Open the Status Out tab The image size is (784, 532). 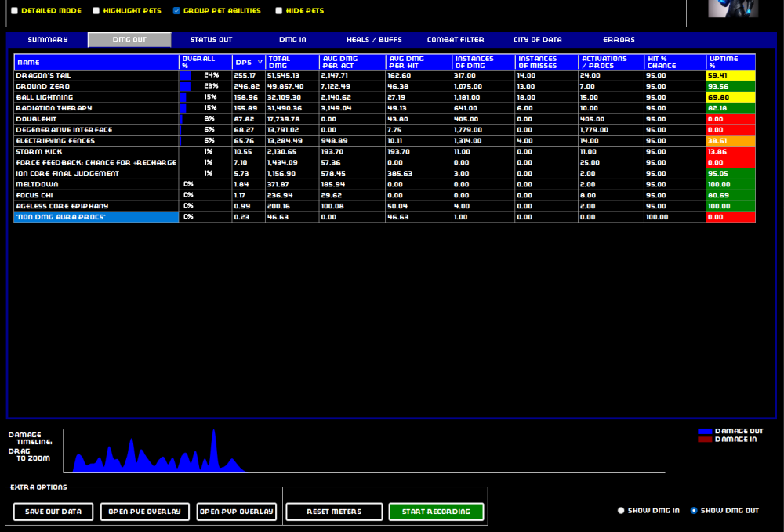click(211, 40)
